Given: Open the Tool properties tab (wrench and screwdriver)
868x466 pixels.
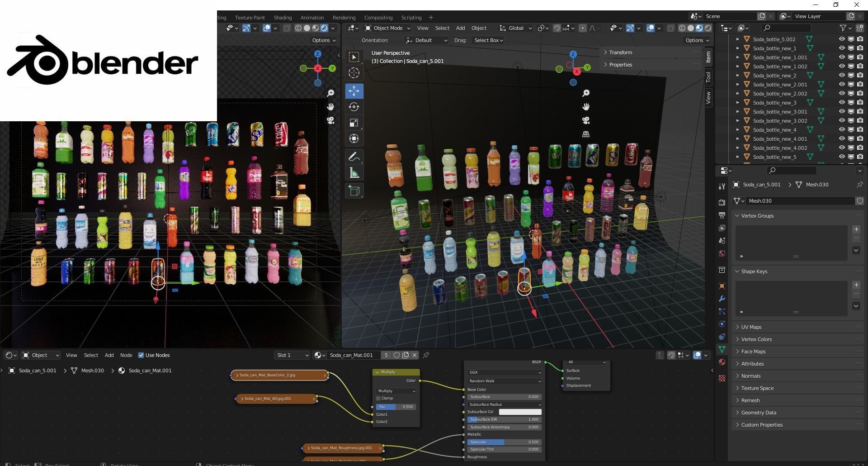Looking at the screenshot, I should (x=722, y=186).
